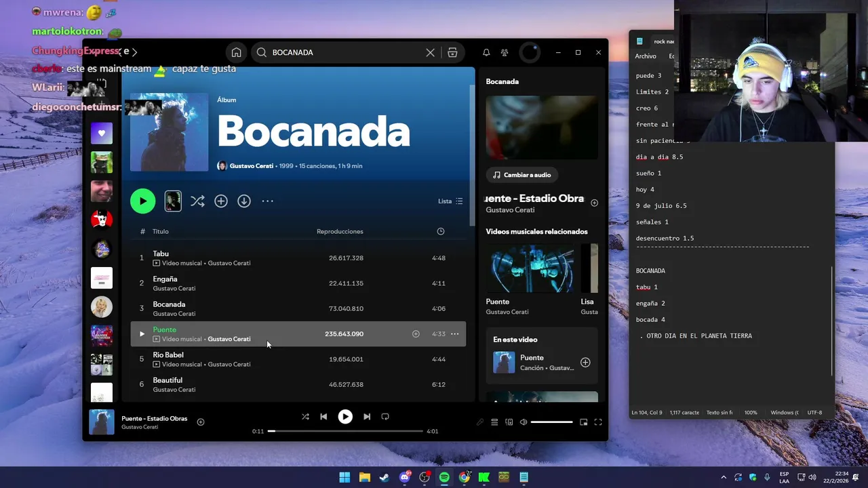Open the Browse icon beside the search bar
868x488 pixels.
[x=452, y=52]
